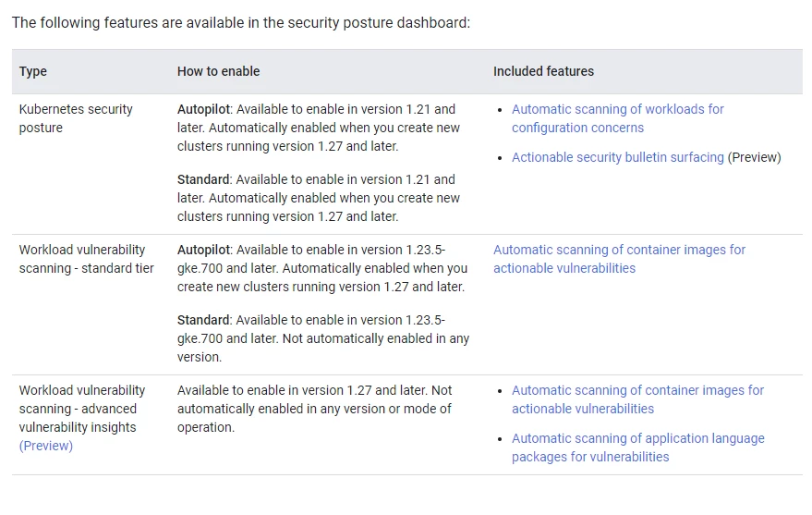
Task: Click the intro sentence about security posture dashboard
Action: [x=241, y=23]
